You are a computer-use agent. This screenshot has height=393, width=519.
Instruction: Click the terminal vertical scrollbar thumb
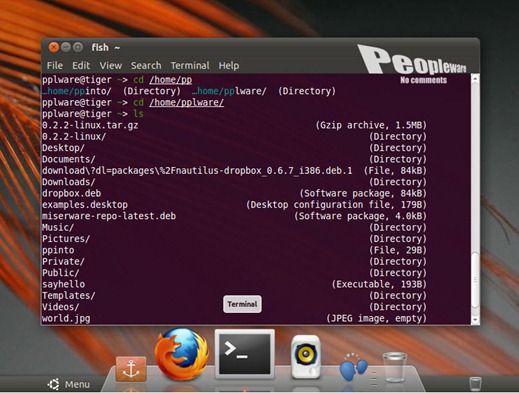pyautogui.click(x=475, y=280)
